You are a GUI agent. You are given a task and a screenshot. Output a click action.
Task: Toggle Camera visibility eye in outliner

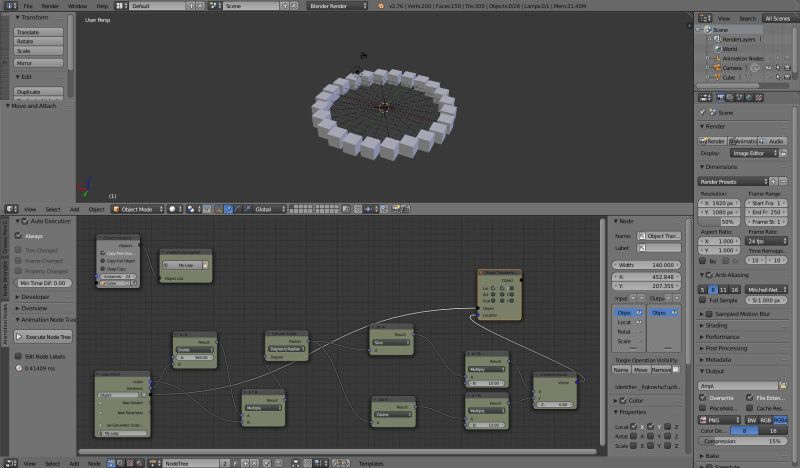tap(768, 68)
